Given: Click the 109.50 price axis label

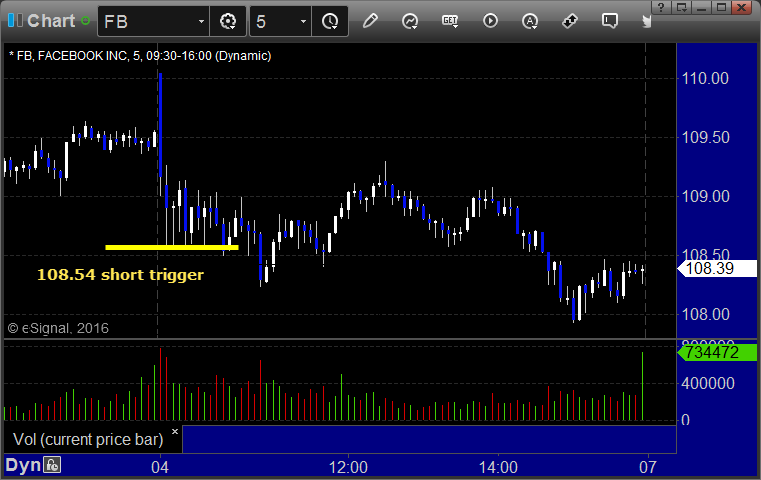Looking at the screenshot, I should pyautogui.click(x=705, y=137).
